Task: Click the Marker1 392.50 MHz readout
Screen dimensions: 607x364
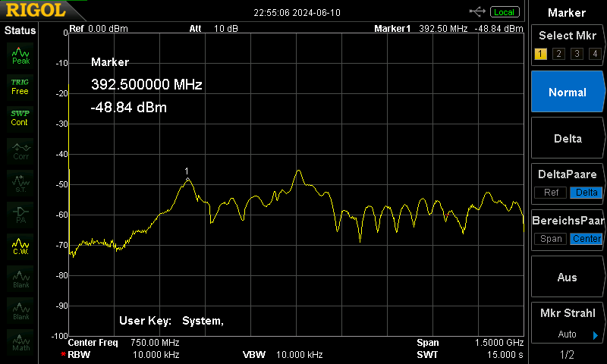Action: pyautogui.click(x=448, y=29)
